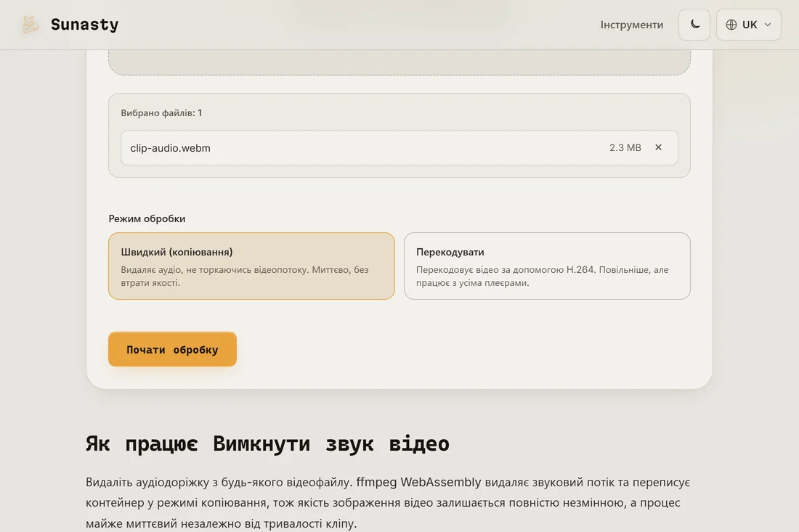Click the globe language icon
Image resolution: width=799 pixels, height=532 pixels.
click(731, 25)
